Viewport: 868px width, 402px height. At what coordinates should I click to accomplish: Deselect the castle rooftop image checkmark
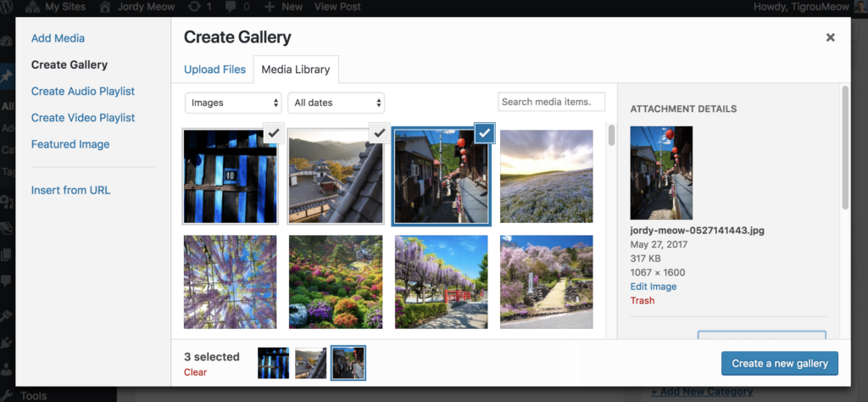tap(379, 132)
